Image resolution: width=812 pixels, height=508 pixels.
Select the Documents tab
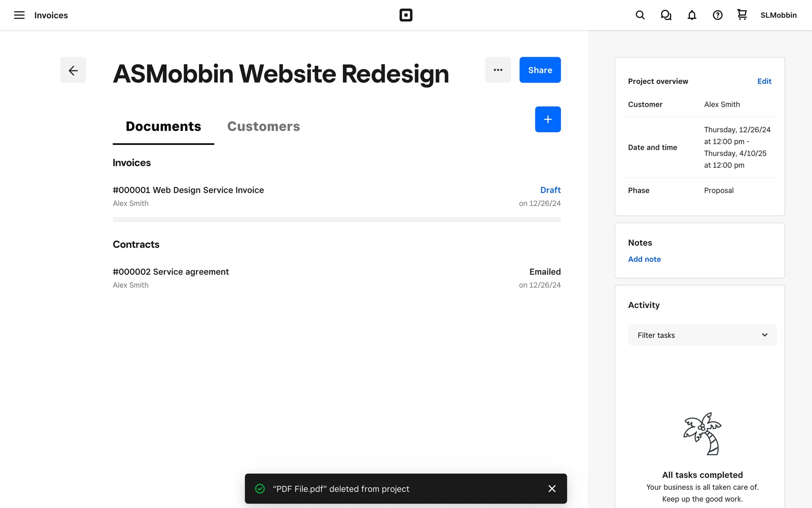click(x=163, y=126)
